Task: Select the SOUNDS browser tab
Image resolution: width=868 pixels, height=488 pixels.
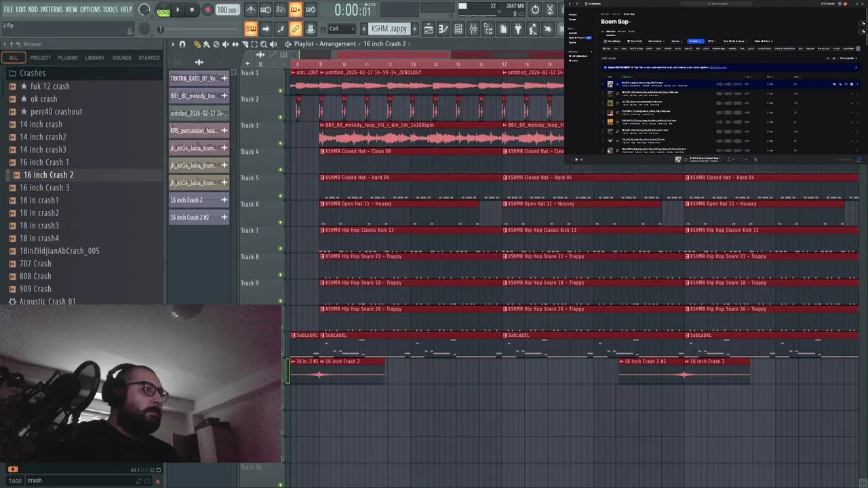Action: (122, 58)
